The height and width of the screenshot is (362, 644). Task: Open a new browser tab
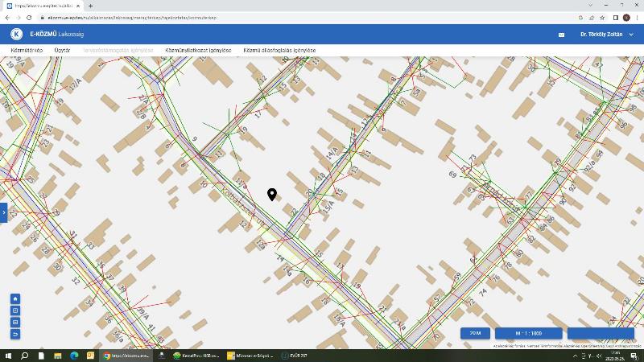(90, 6)
